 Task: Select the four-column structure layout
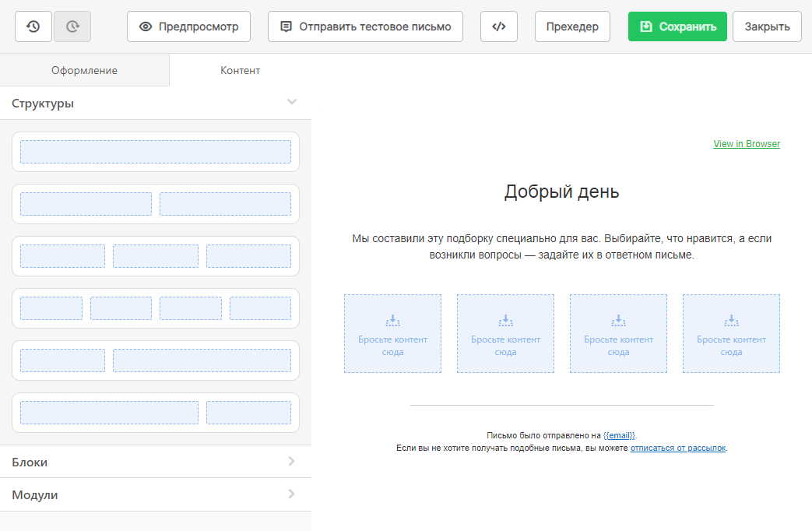tap(156, 308)
